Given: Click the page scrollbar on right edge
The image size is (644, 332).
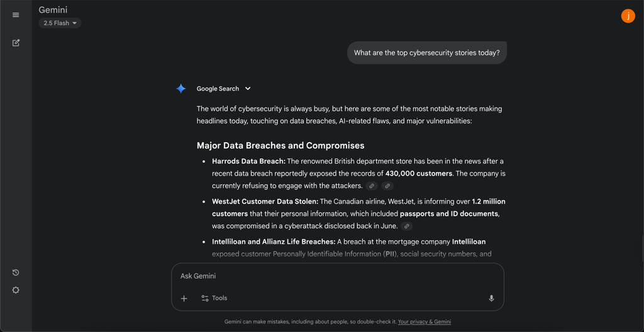Looking at the screenshot, I should (x=642, y=248).
